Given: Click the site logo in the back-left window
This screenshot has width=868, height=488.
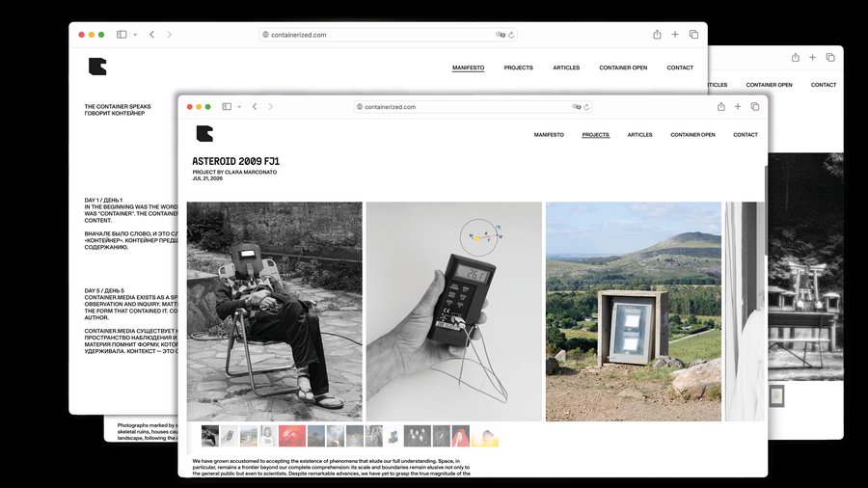Looking at the screenshot, I should [97, 67].
